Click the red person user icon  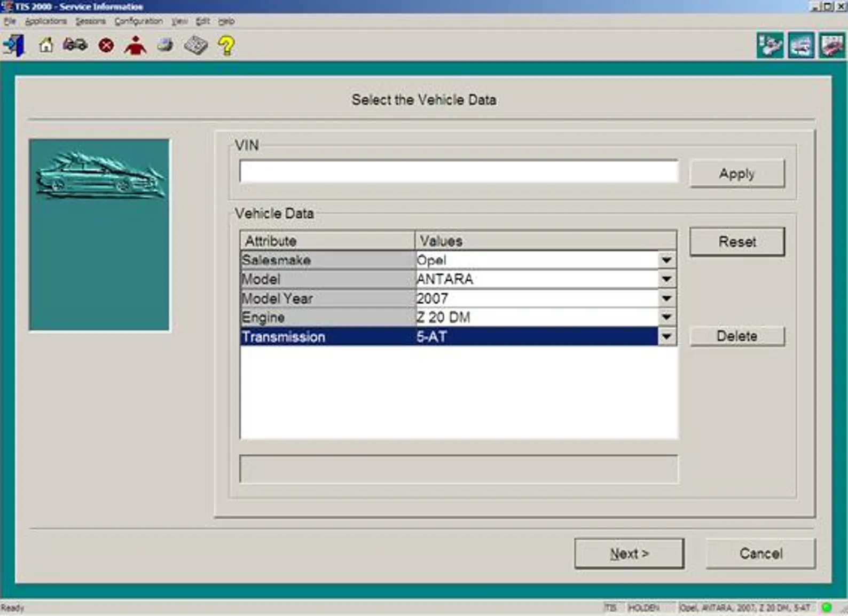(x=135, y=45)
